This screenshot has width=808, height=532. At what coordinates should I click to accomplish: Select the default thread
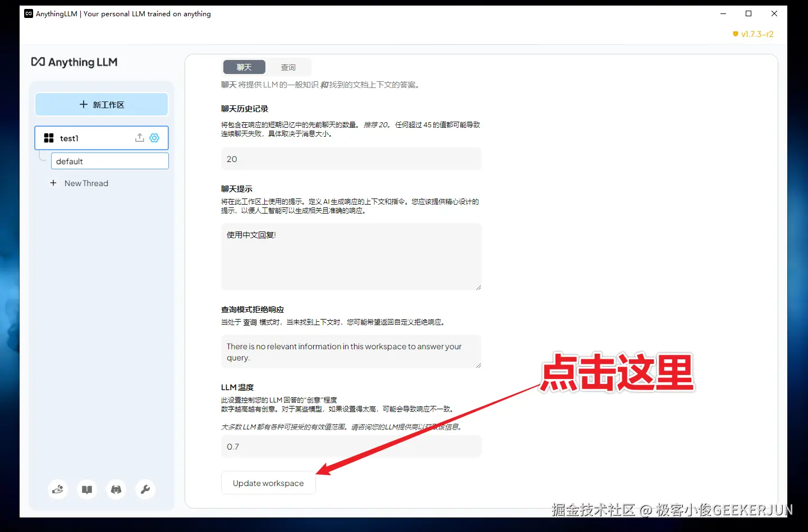pos(110,161)
